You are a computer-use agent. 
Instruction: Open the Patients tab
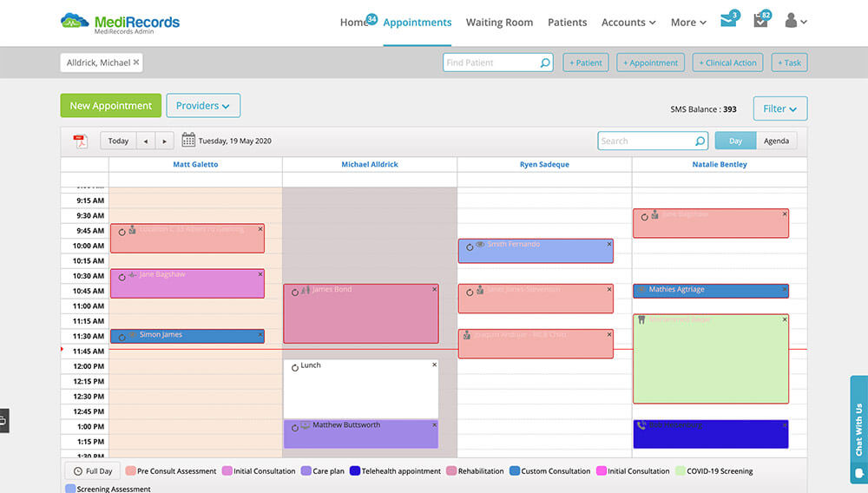click(568, 22)
